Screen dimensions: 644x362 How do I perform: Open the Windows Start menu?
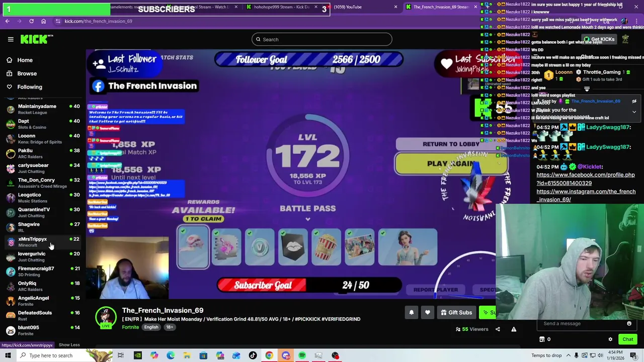[x=8, y=355]
